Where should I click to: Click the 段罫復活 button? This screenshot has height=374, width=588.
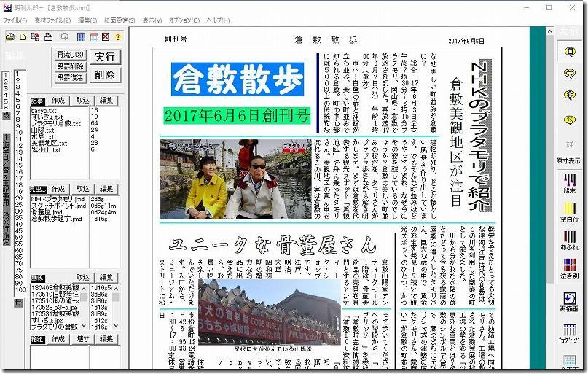point(71,78)
